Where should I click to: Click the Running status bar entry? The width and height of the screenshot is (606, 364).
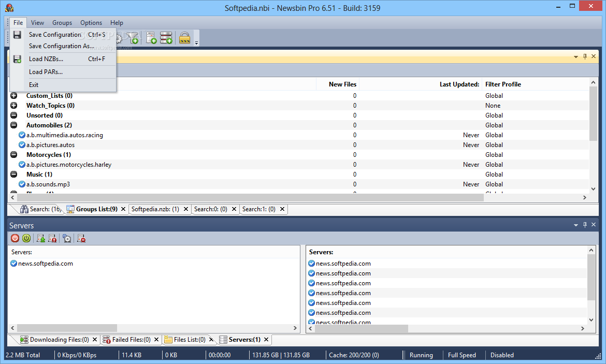421,355
